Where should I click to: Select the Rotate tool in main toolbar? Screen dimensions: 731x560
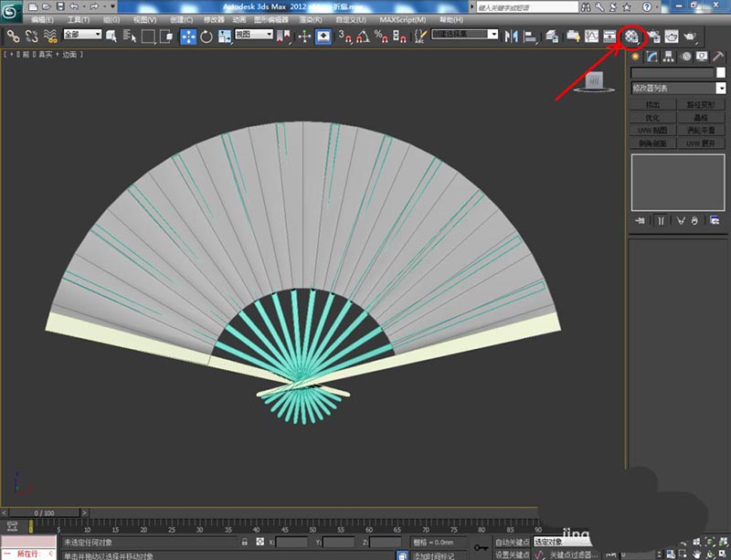[x=207, y=37]
